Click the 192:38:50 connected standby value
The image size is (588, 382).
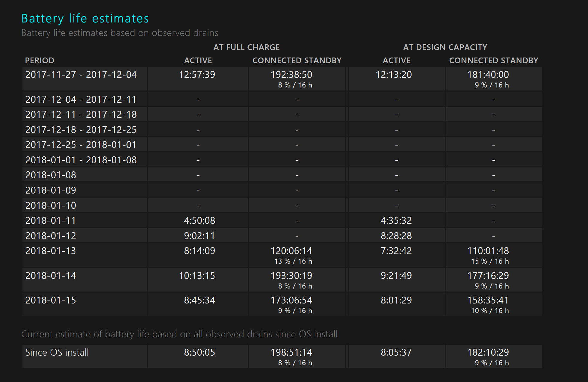coord(291,75)
